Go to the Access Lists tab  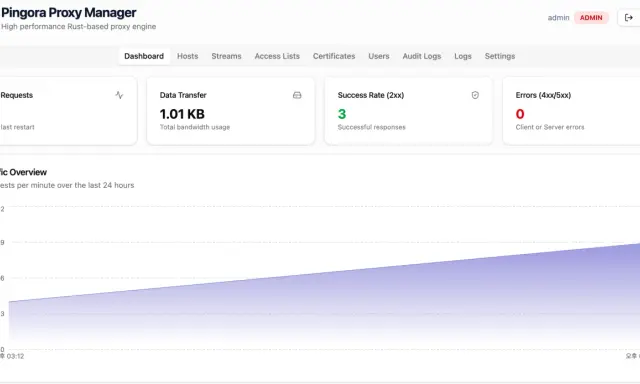(277, 56)
